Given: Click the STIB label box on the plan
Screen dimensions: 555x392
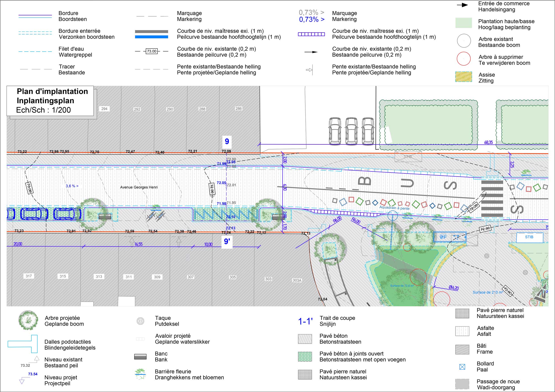Looking at the screenshot, I should coord(529,237).
